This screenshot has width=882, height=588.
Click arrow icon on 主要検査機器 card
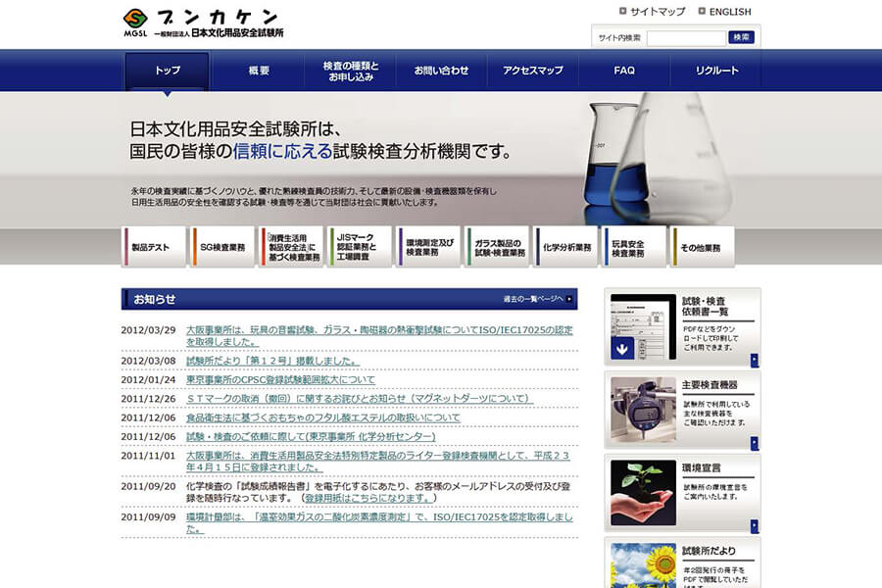pos(755,443)
